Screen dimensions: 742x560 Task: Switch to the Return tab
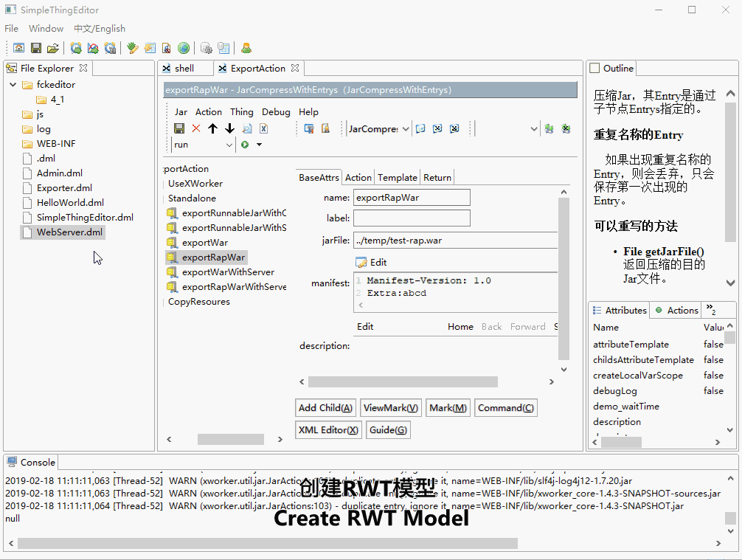click(437, 178)
